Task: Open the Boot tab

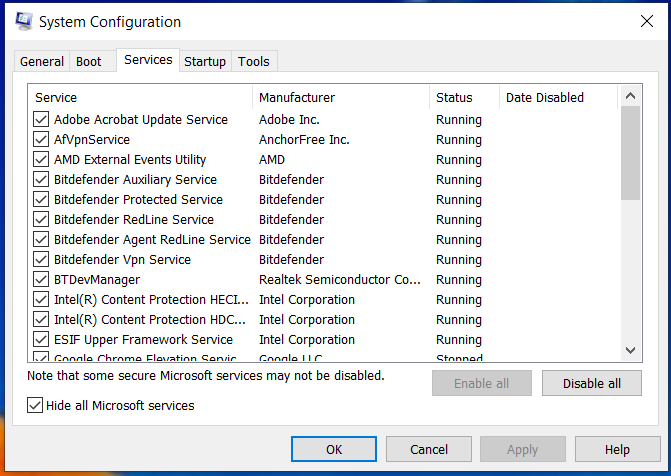Action: (x=89, y=62)
